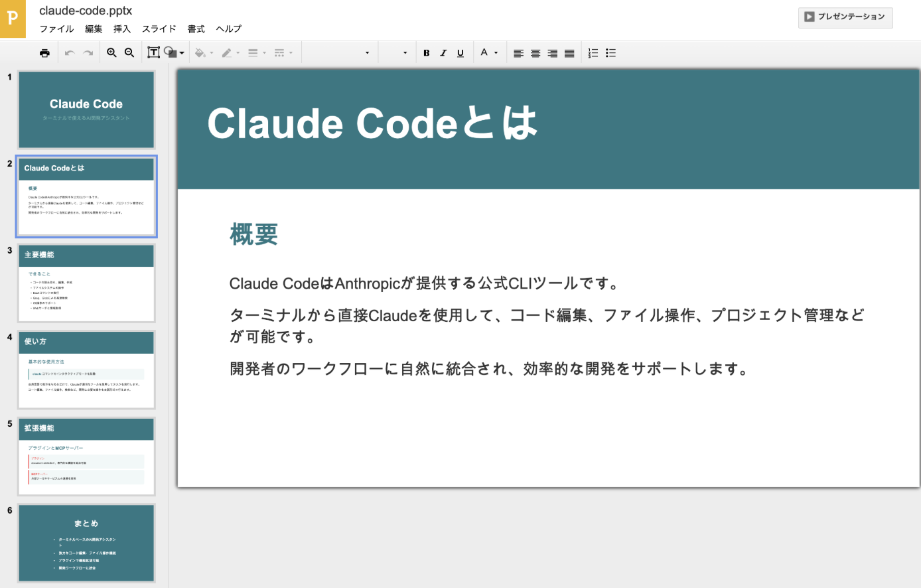Insert a bulleted list
The height and width of the screenshot is (588, 921).
610,53
